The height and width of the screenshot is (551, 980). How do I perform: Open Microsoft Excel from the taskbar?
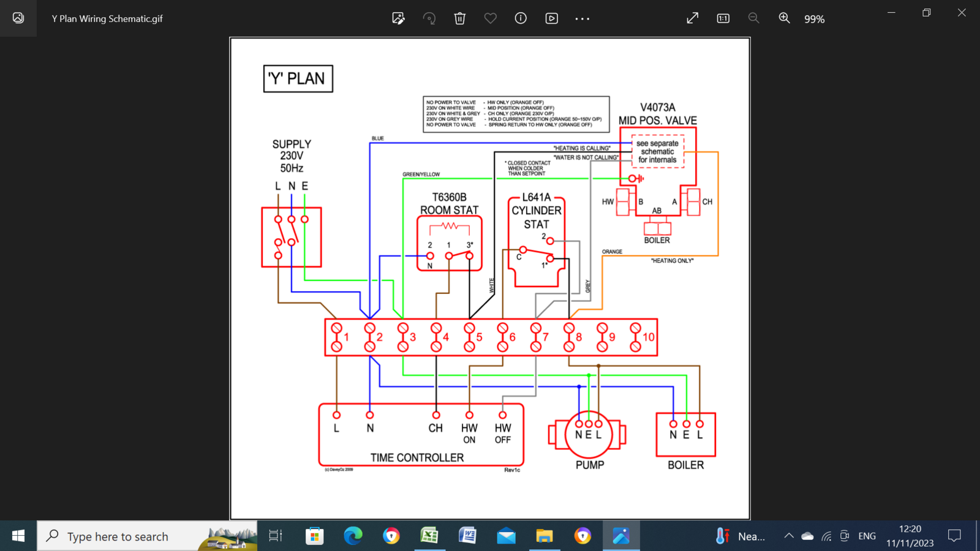[x=429, y=536]
